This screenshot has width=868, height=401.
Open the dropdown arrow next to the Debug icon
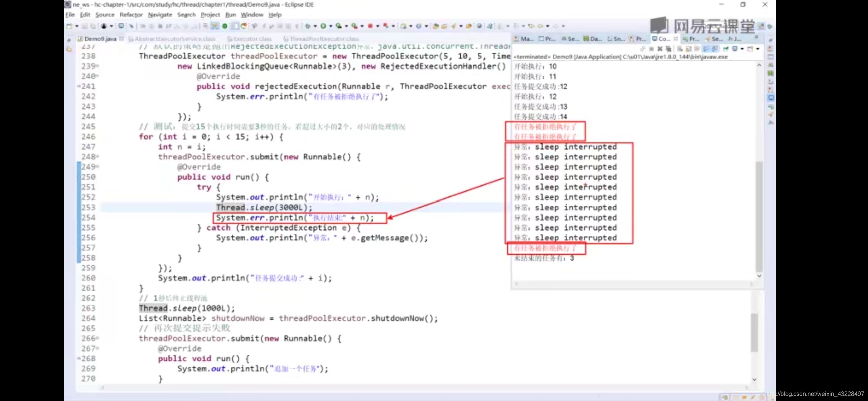pyautogui.click(x=315, y=26)
